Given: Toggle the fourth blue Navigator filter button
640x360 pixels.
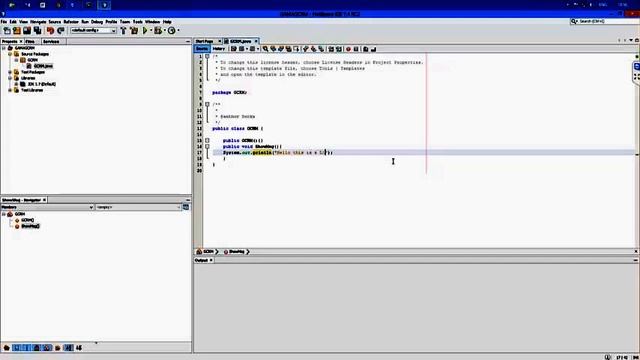Looking at the screenshot, I should pyautogui.click(x=47, y=348).
